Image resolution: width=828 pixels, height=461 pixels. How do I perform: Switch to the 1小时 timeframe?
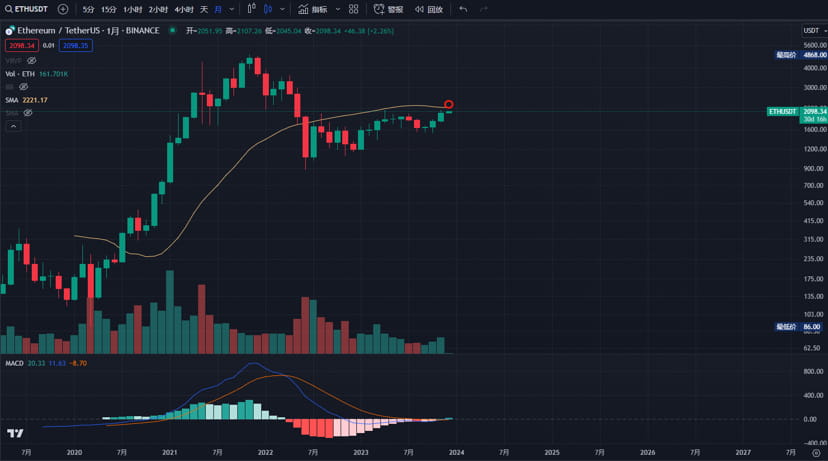pyautogui.click(x=133, y=10)
